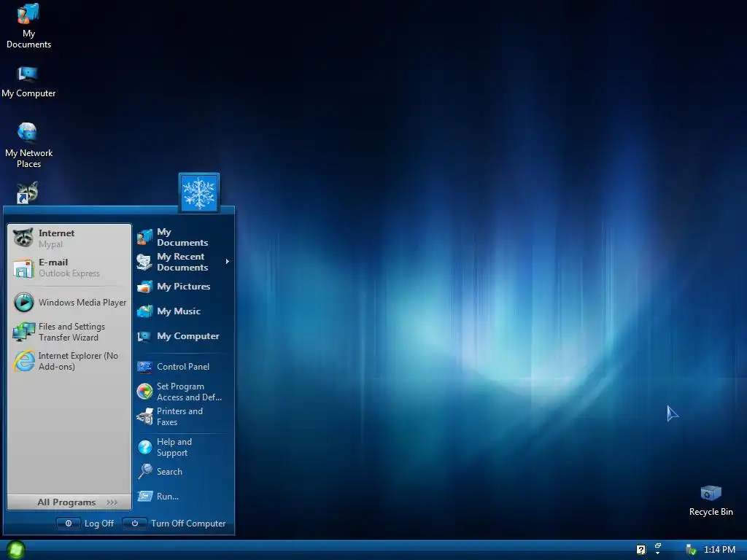Click the Internet Explorer (No Add-ons) icon

click(23, 361)
